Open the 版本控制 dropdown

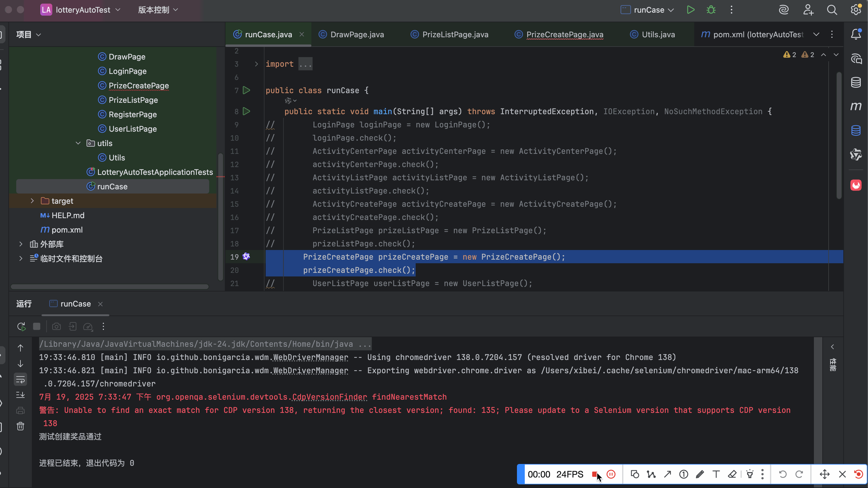click(x=158, y=10)
